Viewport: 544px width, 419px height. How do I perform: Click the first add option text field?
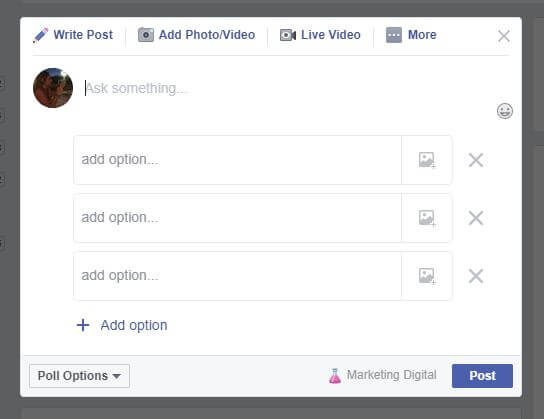[x=238, y=160]
